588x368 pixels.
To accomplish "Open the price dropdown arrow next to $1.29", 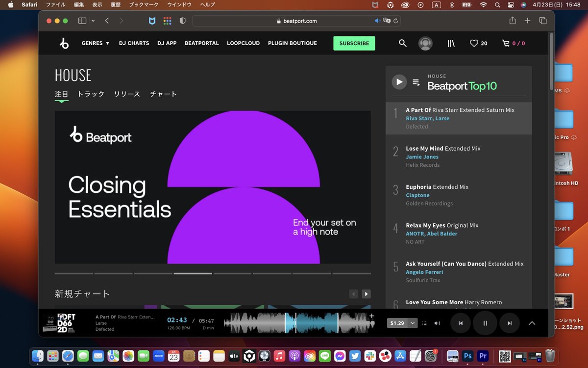I will click(x=413, y=323).
